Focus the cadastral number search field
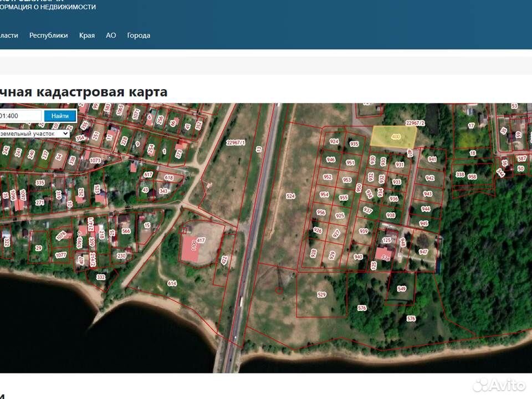 [21, 116]
